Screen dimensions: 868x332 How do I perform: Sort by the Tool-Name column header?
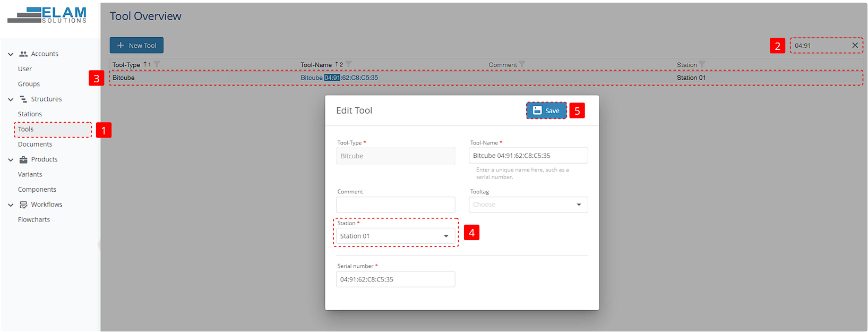(x=316, y=65)
